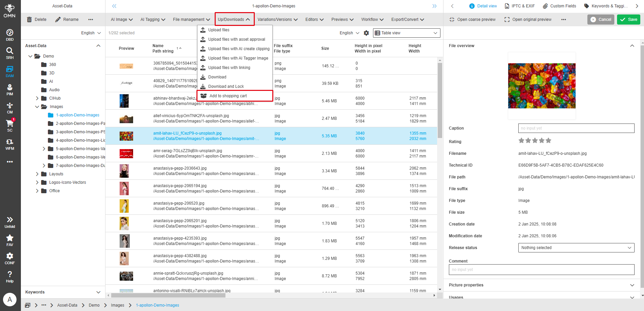Set rating with the fifth star
The width and height of the screenshot is (644, 311).
point(548,141)
